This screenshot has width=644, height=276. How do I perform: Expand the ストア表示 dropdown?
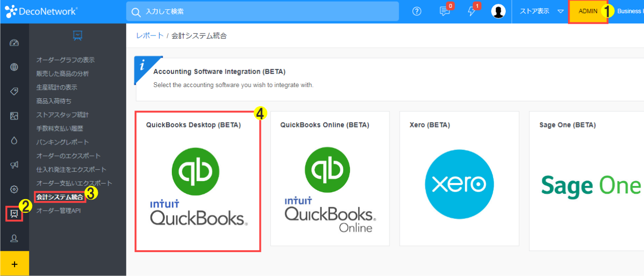tap(541, 11)
